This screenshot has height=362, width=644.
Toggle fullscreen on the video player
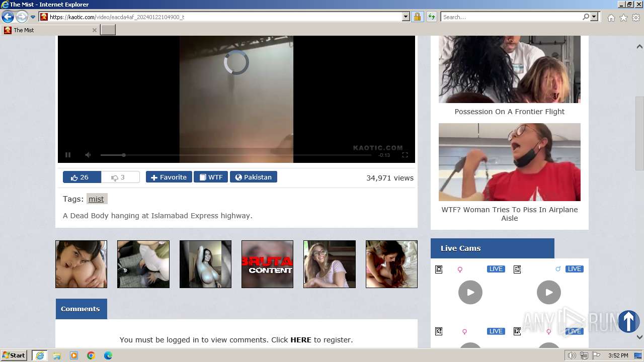click(405, 155)
